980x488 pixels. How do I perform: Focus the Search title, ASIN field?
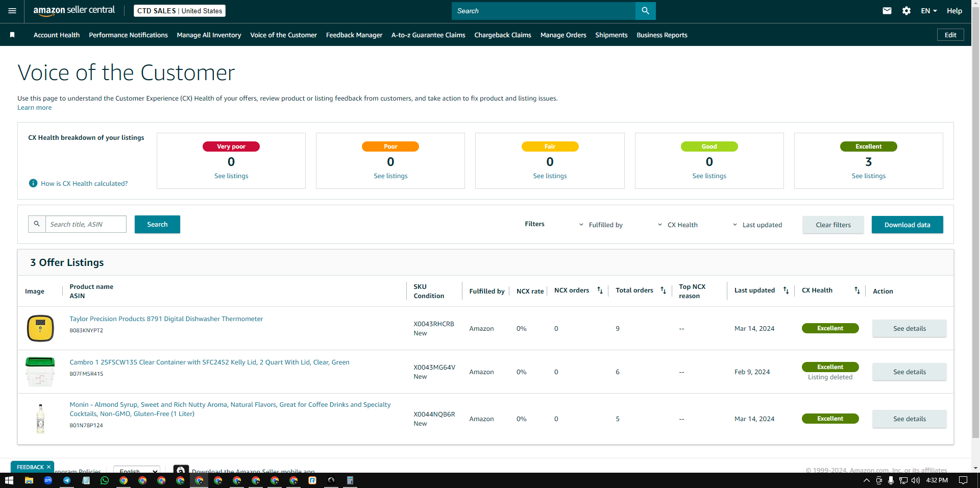(x=86, y=224)
